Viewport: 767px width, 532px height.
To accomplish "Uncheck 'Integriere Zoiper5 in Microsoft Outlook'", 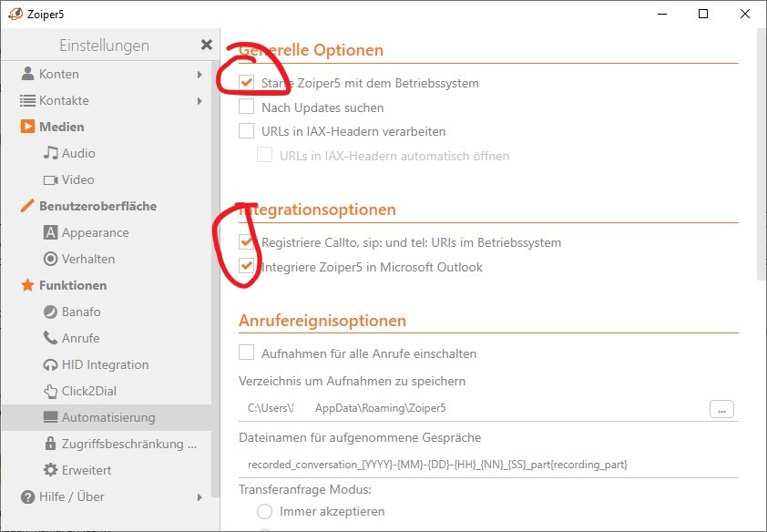I will point(246,266).
